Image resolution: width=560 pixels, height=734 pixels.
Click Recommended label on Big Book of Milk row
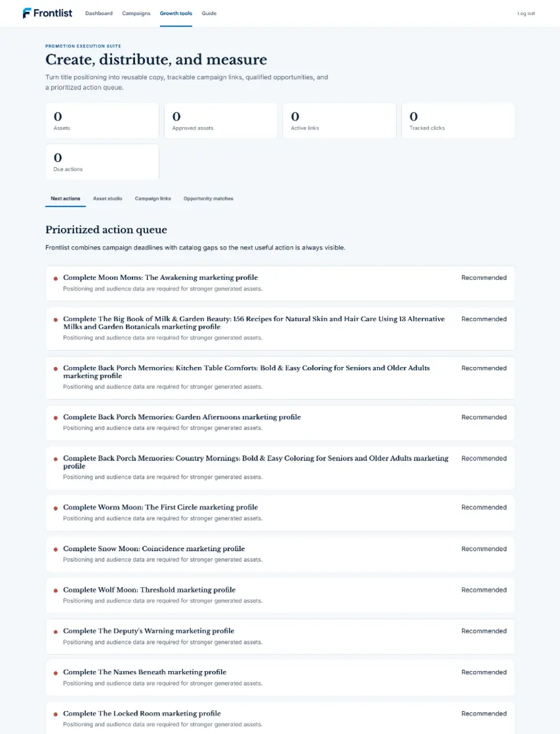click(x=483, y=318)
